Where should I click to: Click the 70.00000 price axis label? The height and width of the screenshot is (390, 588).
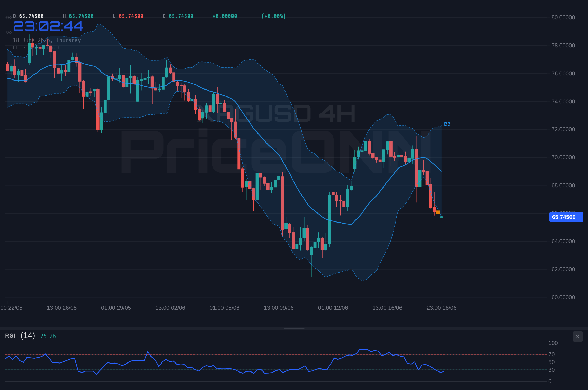point(563,157)
